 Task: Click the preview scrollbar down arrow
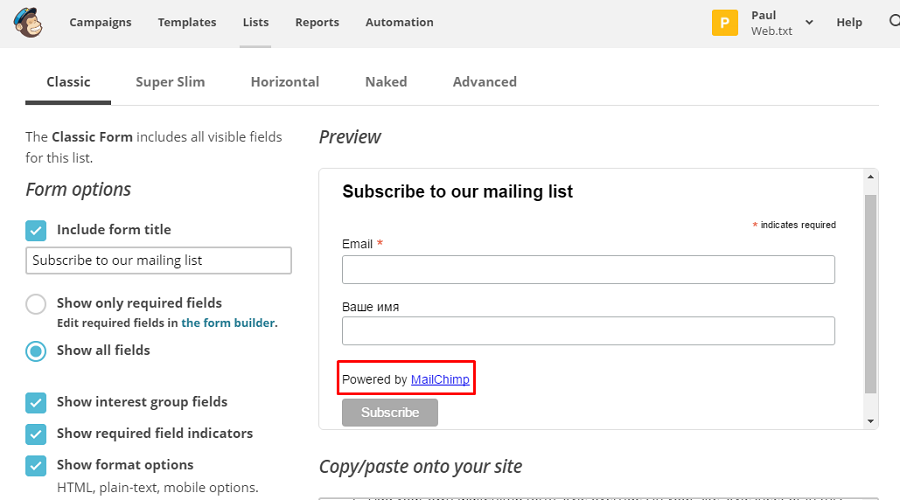pos(871,421)
